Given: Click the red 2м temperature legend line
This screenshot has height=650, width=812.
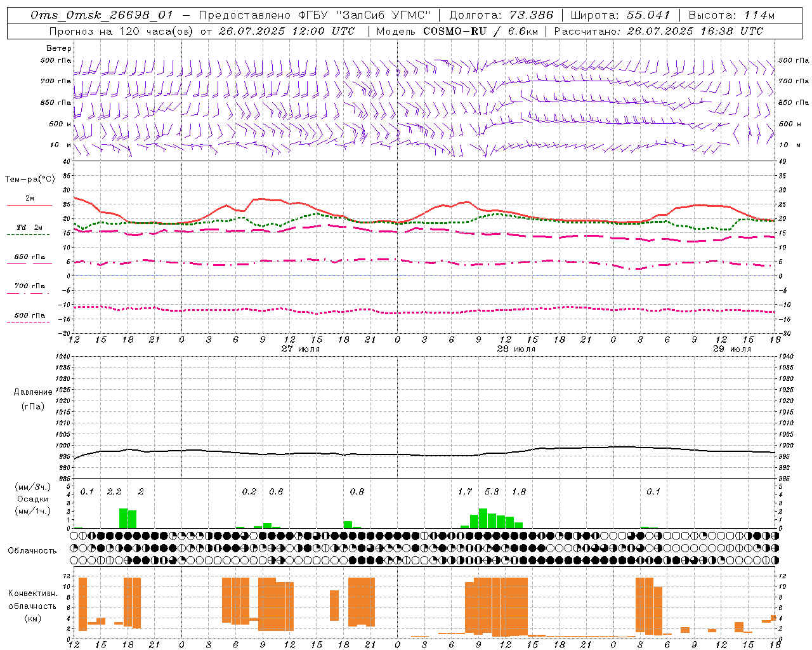Looking at the screenshot, I should pyautogui.click(x=29, y=206).
